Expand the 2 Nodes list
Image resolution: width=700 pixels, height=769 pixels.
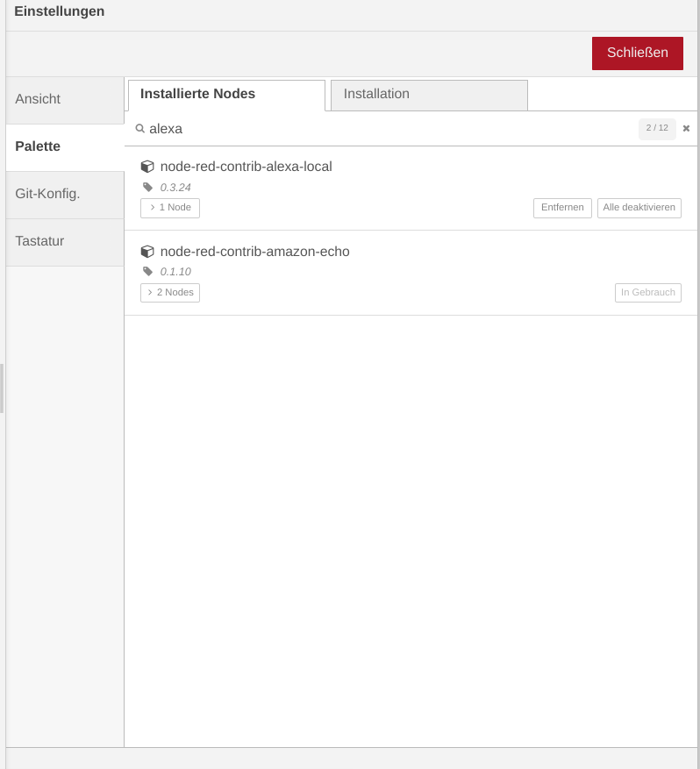tap(169, 293)
